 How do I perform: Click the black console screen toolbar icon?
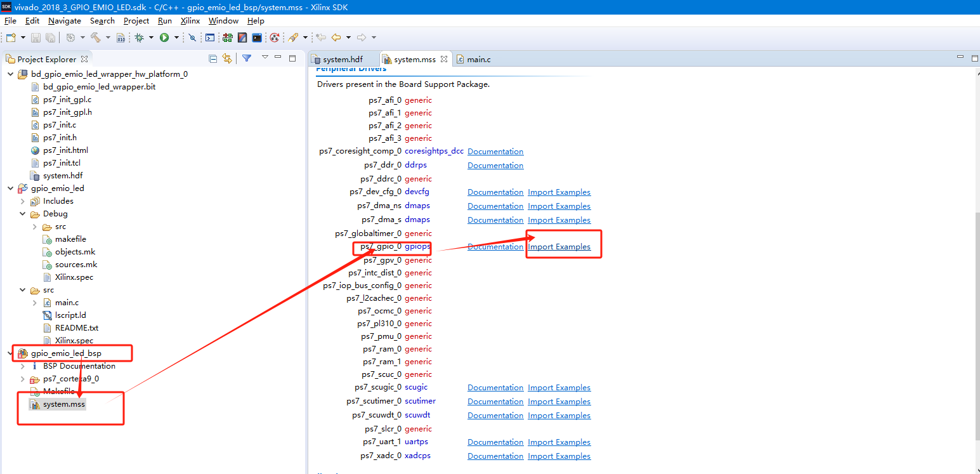(x=257, y=37)
